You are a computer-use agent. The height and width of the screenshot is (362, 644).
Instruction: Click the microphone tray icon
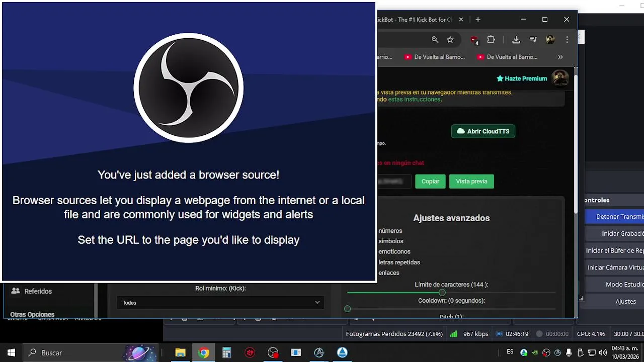(x=569, y=352)
